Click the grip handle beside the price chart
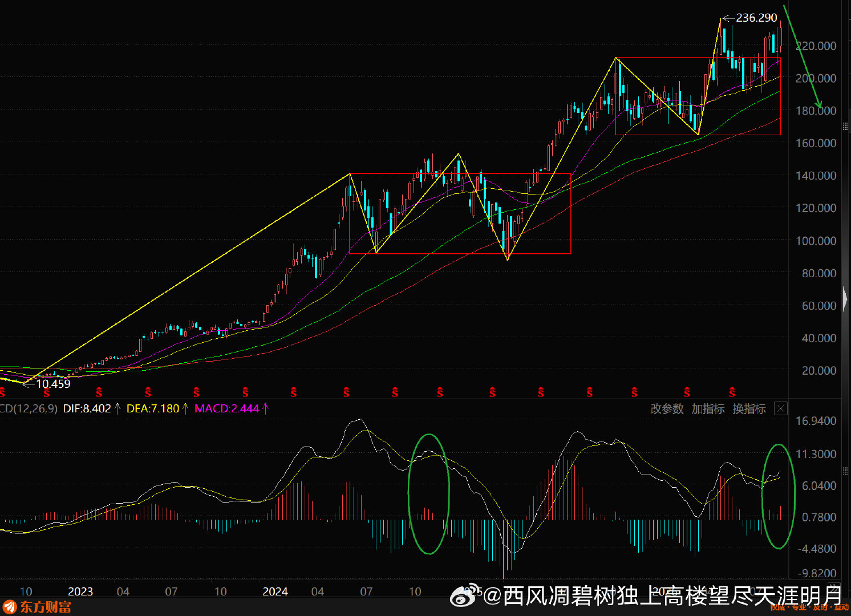The height and width of the screenshot is (616, 851). 845,126
